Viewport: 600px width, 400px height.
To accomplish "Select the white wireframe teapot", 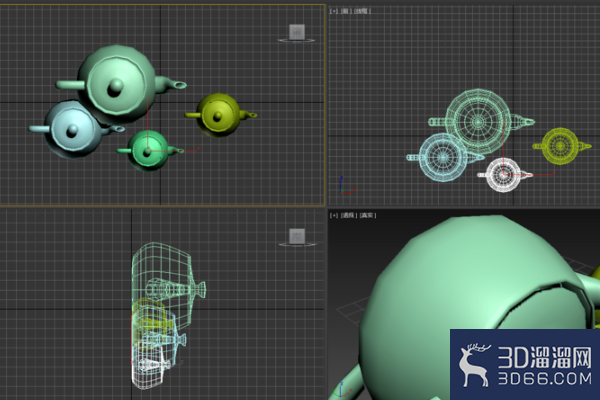I will [x=504, y=175].
